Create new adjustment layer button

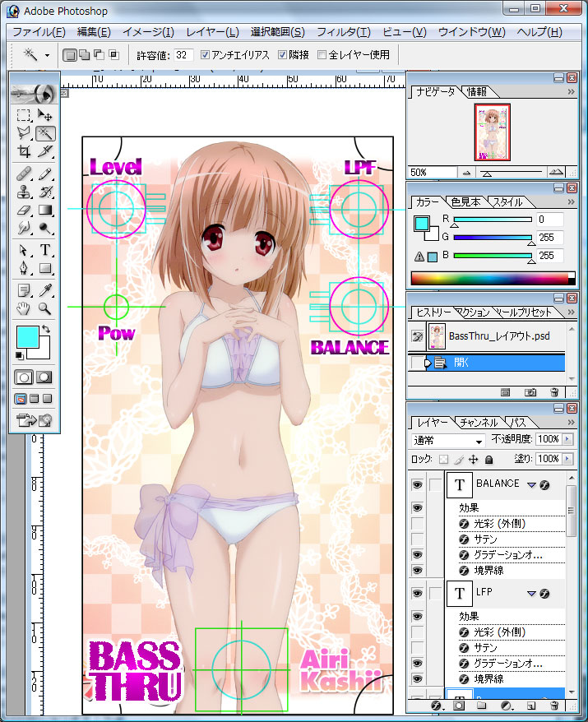pos(507,706)
